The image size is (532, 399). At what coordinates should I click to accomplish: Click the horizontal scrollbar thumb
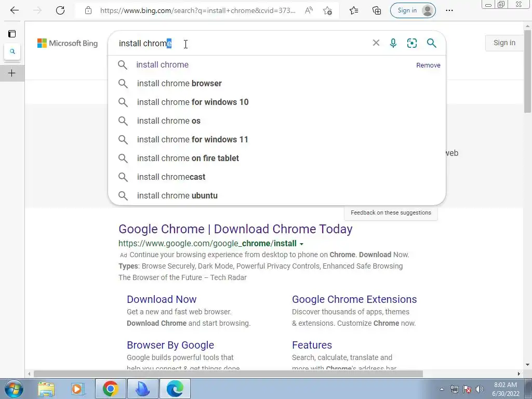[x=228, y=374]
